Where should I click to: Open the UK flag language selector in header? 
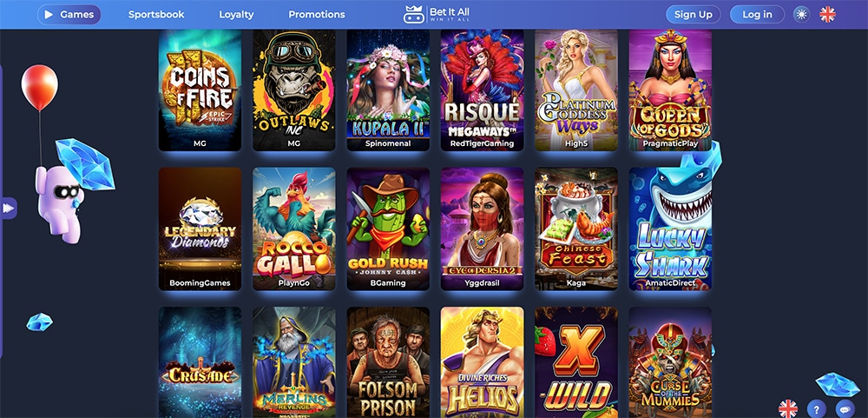pos(827,15)
